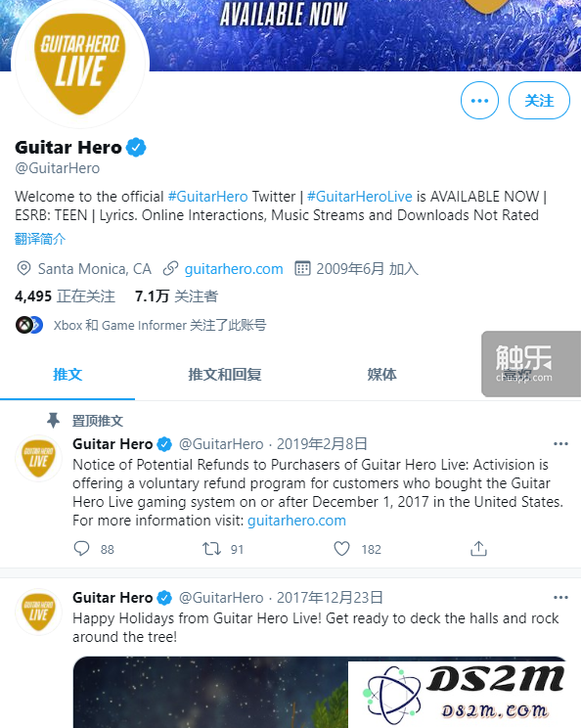Image resolution: width=581 pixels, height=728 pixels.
Task: Expand the pinned tweet's three-dot menu
Action: point(560,444)
